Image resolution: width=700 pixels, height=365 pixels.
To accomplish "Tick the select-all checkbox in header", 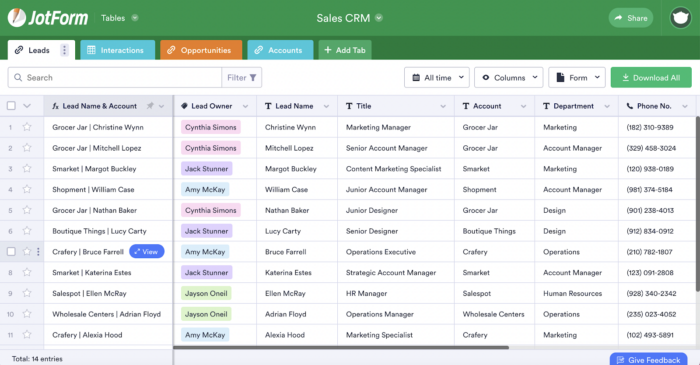I will [x=11, y=106].
